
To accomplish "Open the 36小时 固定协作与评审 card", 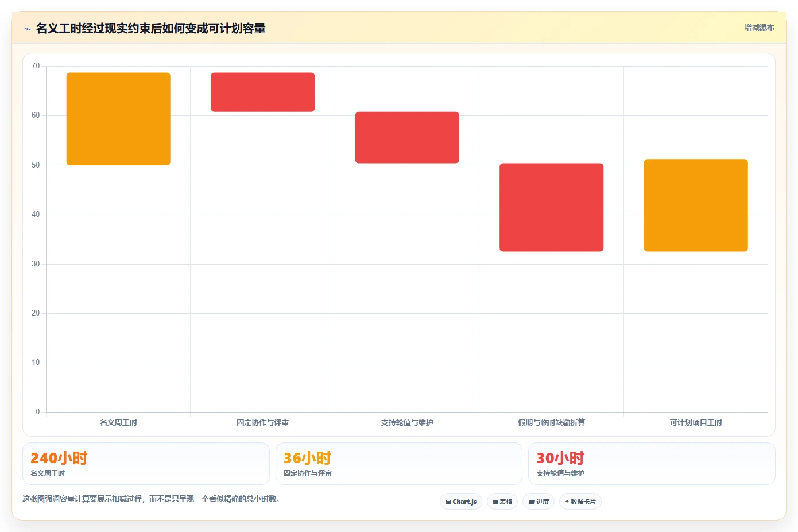I will [399, 464].
